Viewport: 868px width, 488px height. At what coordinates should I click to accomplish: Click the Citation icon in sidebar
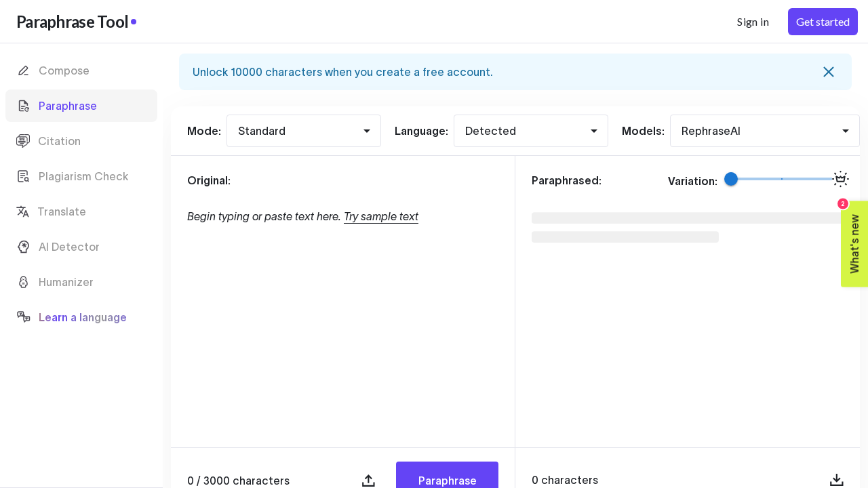(x=23, y=141)
